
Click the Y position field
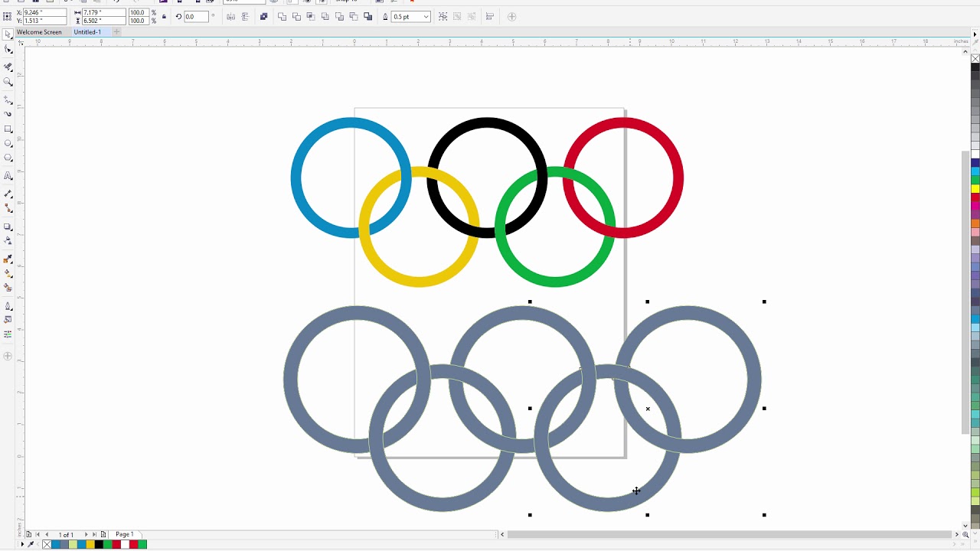[x=44, y=21]
